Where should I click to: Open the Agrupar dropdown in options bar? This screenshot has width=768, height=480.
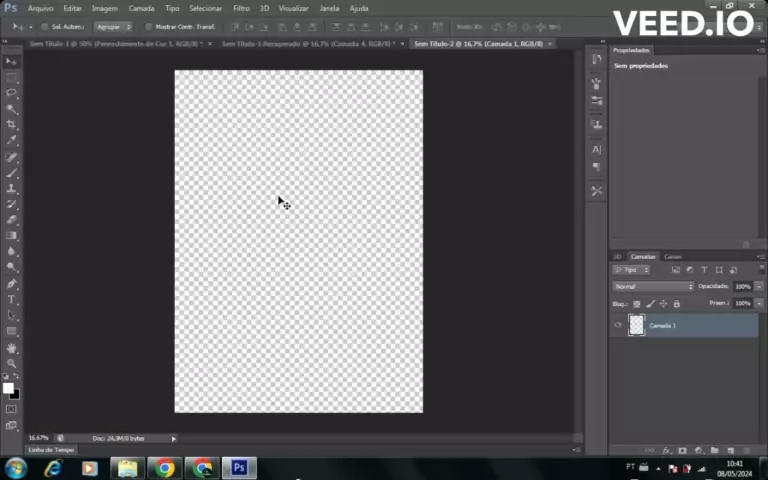click(114, 27)
